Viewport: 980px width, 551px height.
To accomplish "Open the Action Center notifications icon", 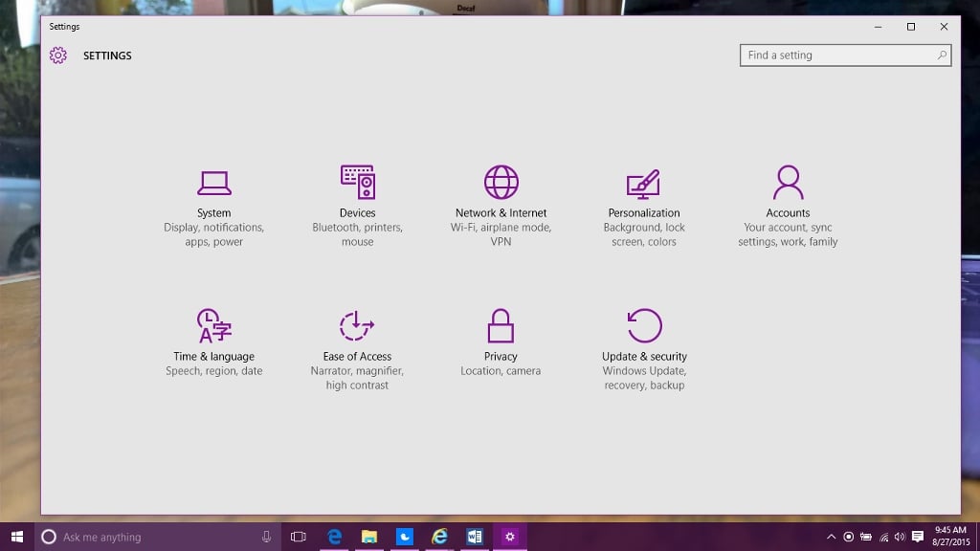I will click(x=918, y=537).
